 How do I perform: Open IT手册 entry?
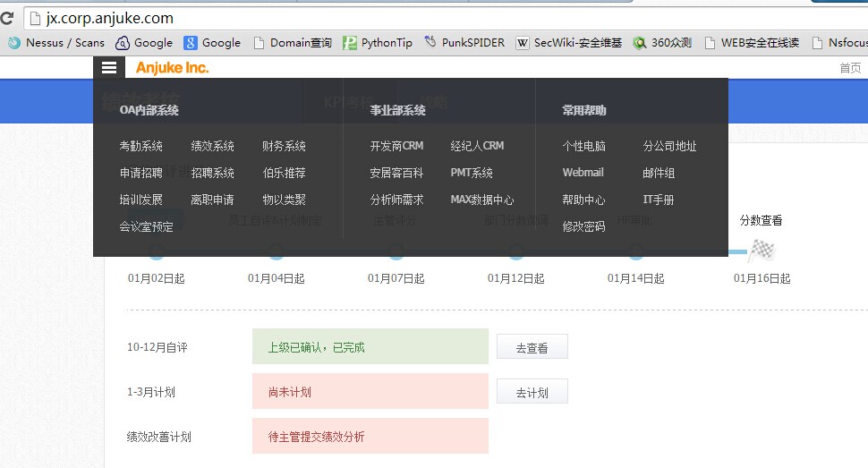tap(659, 200)
